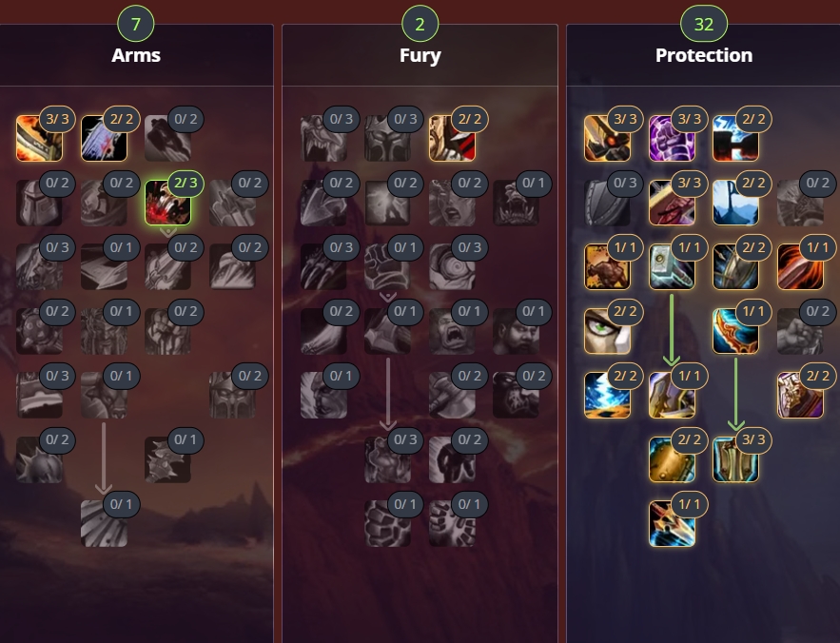
Task: Select the Death Wish fist icon (0/1)
Action: (x=388, y=267)
